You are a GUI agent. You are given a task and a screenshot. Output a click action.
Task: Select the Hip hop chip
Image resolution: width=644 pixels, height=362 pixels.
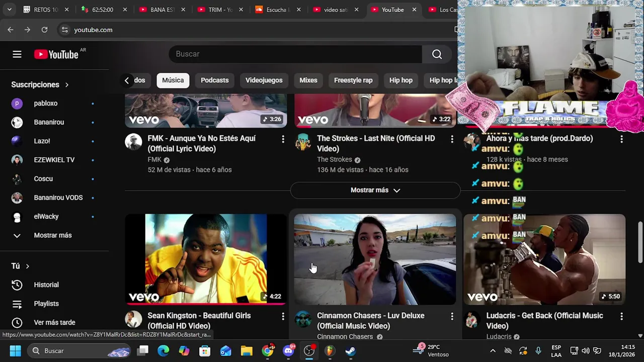click(x=401, y=80)
